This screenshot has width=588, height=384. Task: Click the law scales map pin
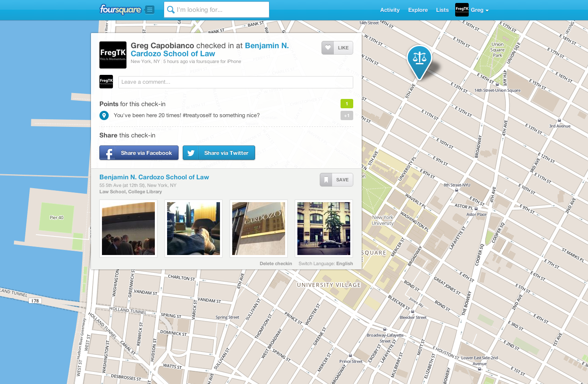click(419, 62)
